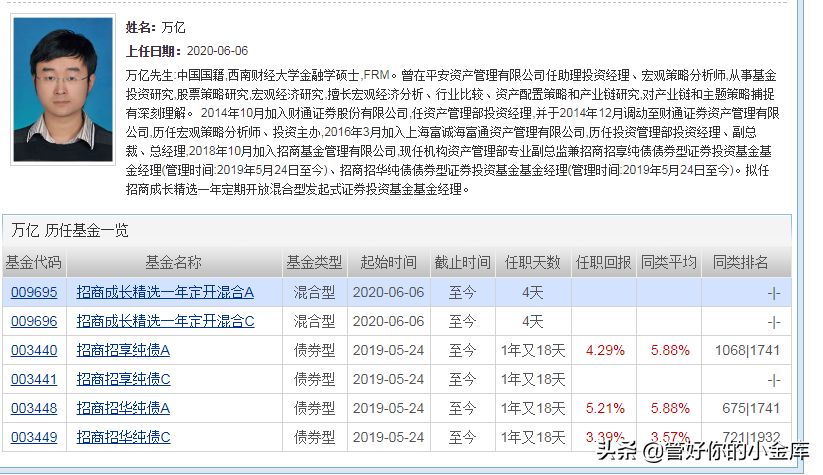Click the 同类平均 column header
This screenshot has height=475, width=823.
pos(669,262)
